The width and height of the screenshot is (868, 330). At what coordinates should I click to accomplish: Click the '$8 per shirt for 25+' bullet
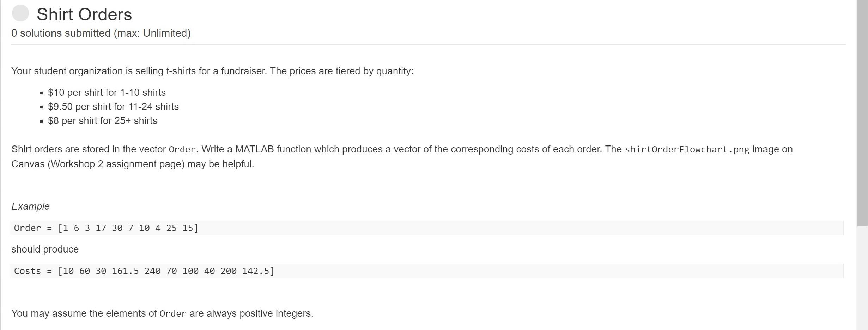click(x=103, y=120)
